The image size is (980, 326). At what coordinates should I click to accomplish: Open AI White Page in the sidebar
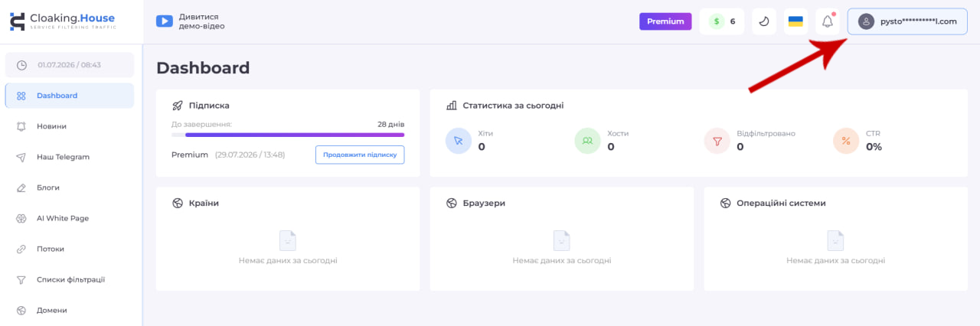pos(70,218)
